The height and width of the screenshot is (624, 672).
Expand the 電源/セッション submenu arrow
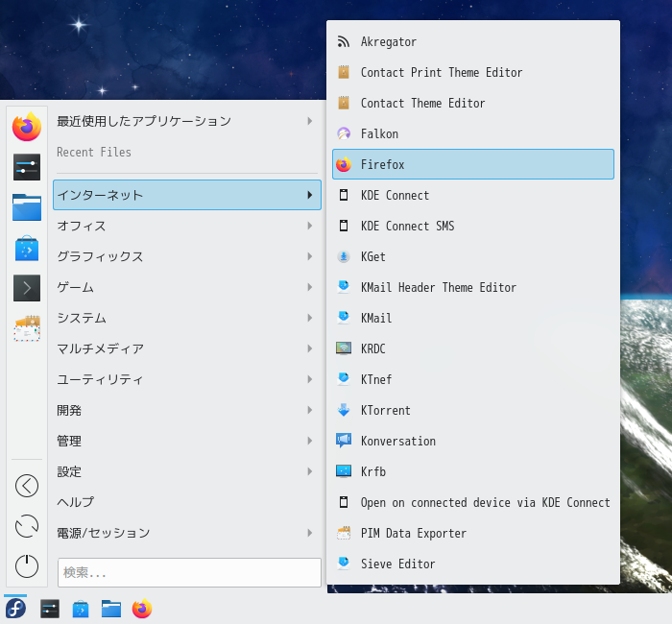(x=309, y=533)
